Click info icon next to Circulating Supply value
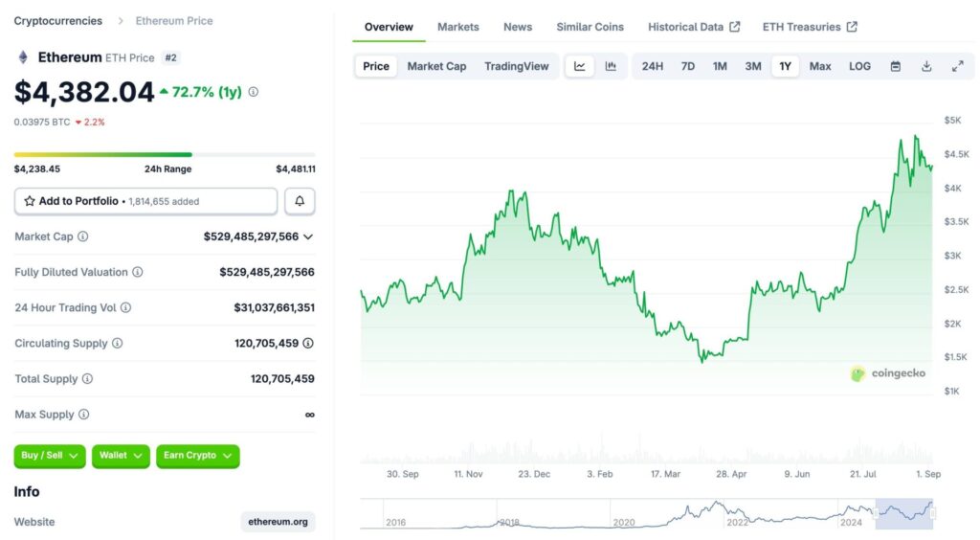 308,343
